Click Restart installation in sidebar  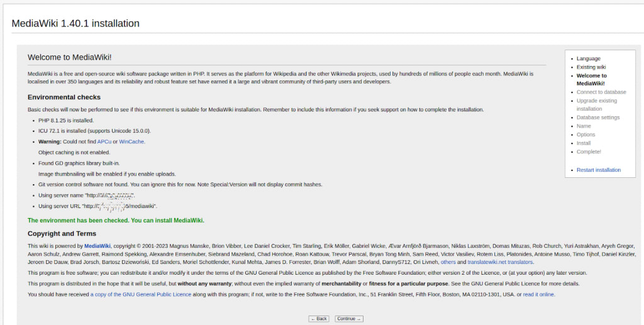[599, 170]
